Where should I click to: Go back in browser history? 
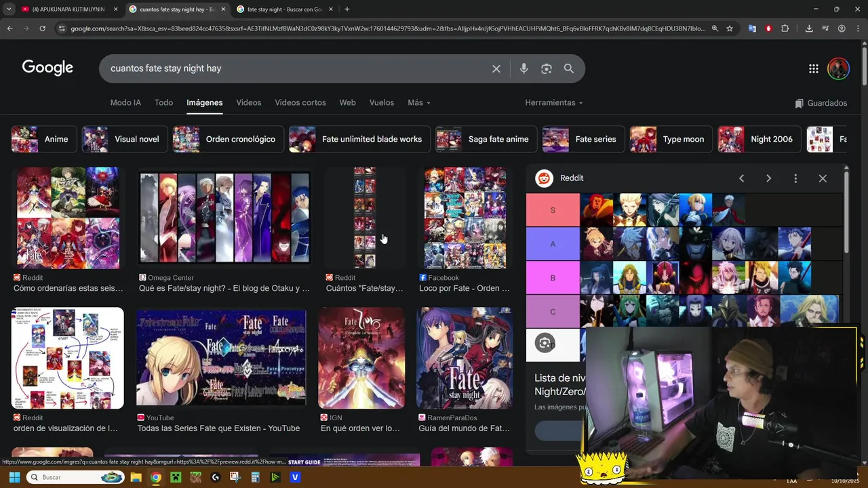(x=9, y=28)
